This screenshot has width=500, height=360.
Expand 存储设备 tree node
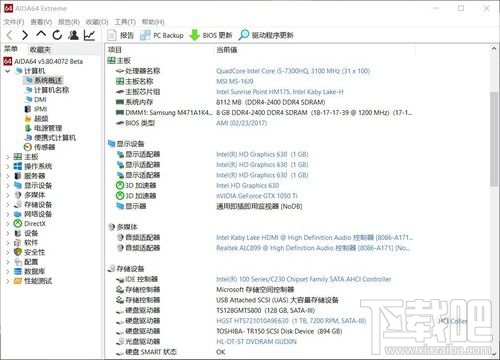point(8,205)
